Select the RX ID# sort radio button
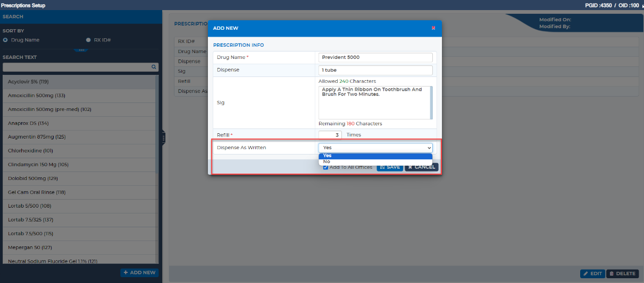The width and height of the screenshot is (644, 283). (x=88, y=40)
